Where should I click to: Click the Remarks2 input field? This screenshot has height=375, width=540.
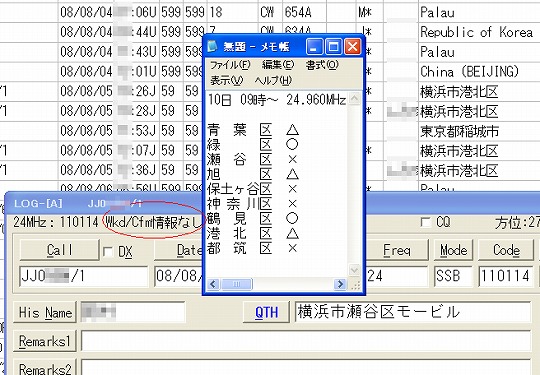pyautogui.click(x=306, y=368)
